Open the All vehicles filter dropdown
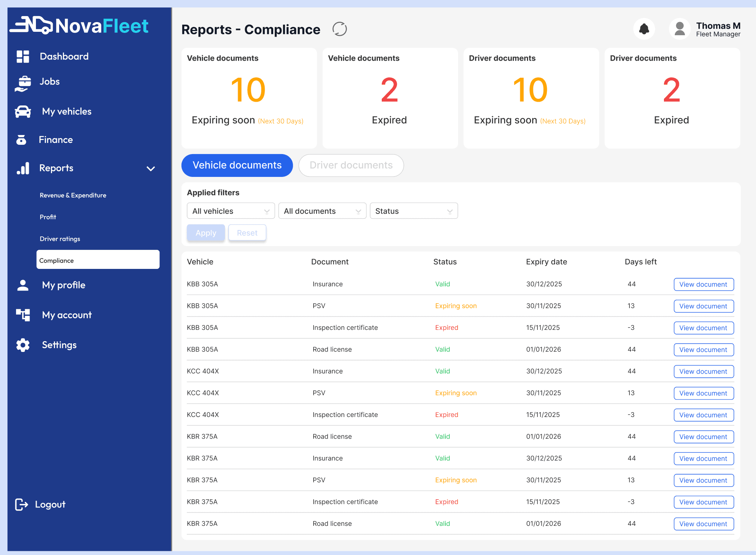Screen dimensions: 756x555 (x=231, y=211)
